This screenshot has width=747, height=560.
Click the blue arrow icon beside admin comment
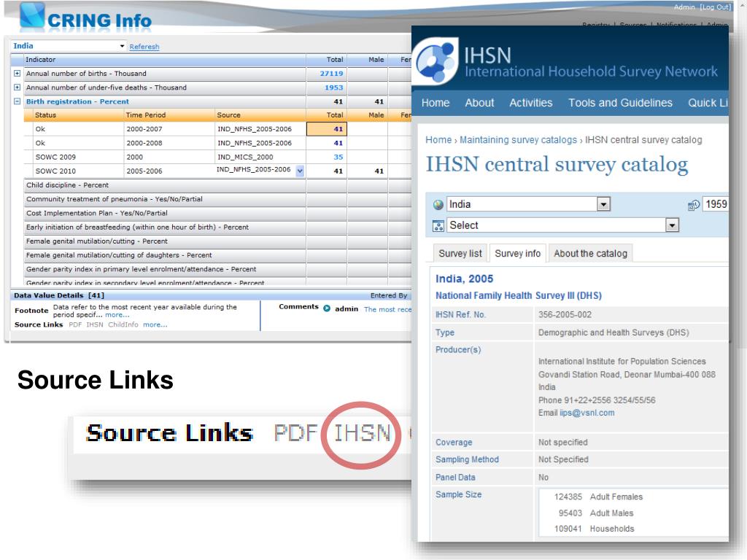coord(327,308)
